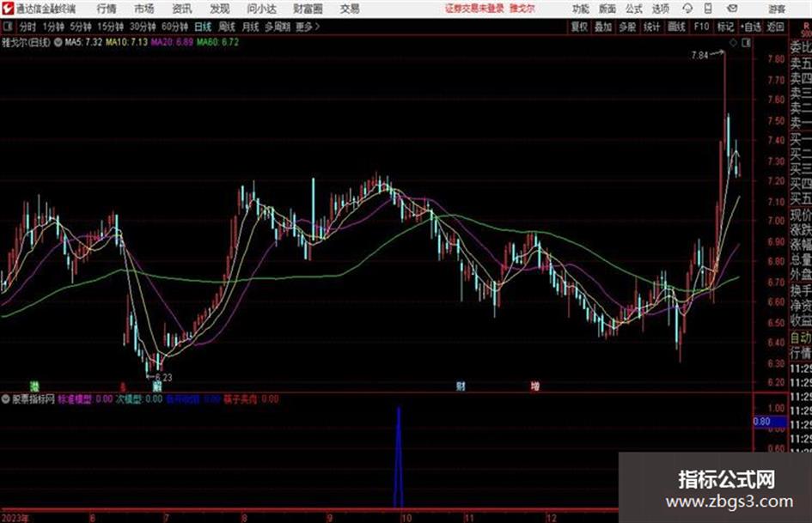Click the 叠加 overlay button
Screen dimensions: 812x523
pyautogui.click(x=603, y=27)
